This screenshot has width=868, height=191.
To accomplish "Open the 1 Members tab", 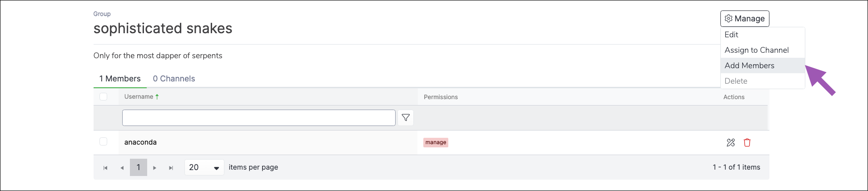I will coord(120,79).
